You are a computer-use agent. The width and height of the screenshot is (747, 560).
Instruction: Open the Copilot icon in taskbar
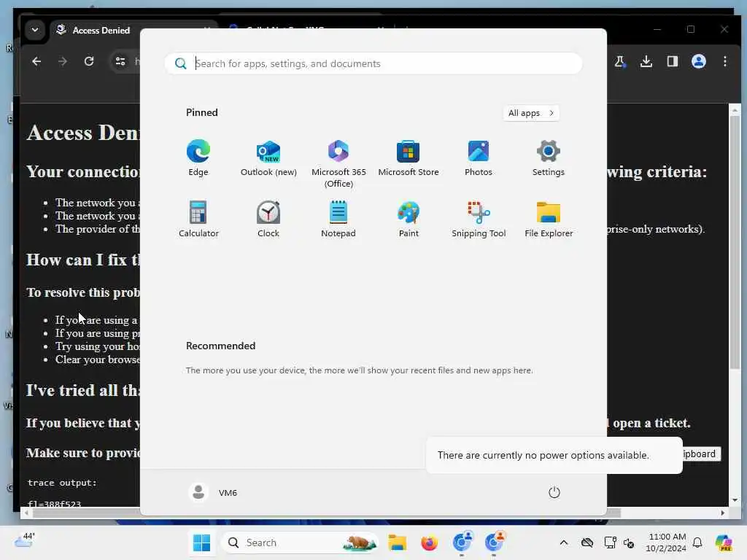[723, 542]
